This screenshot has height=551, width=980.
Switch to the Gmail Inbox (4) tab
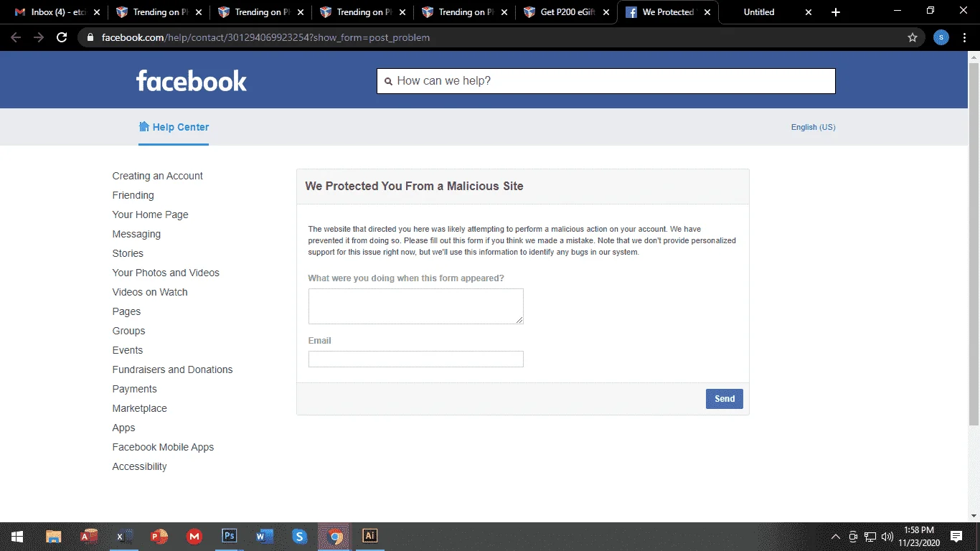(57, 12)
